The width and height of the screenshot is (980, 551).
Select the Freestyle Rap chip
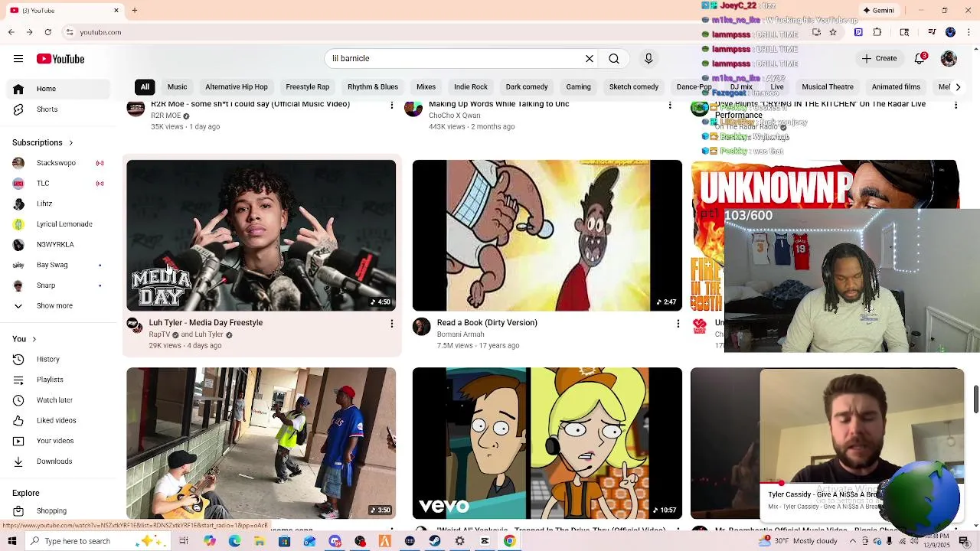click(x=308, y=86)
